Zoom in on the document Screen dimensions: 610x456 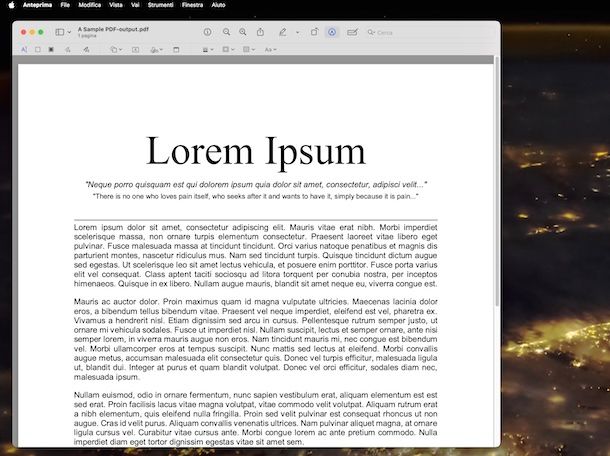click(x=243, y=32)
